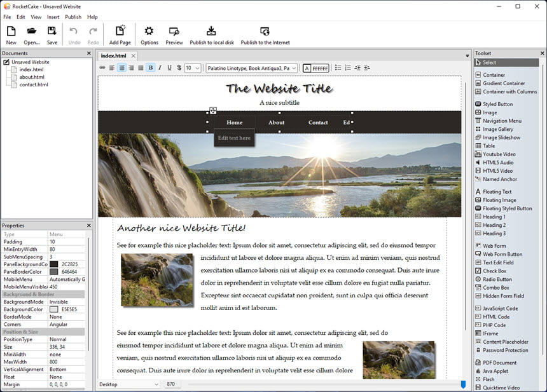Open the Desktop viewport dropdown
The width and height of the screenshot is (547, 392).
[x=128, y=384]
